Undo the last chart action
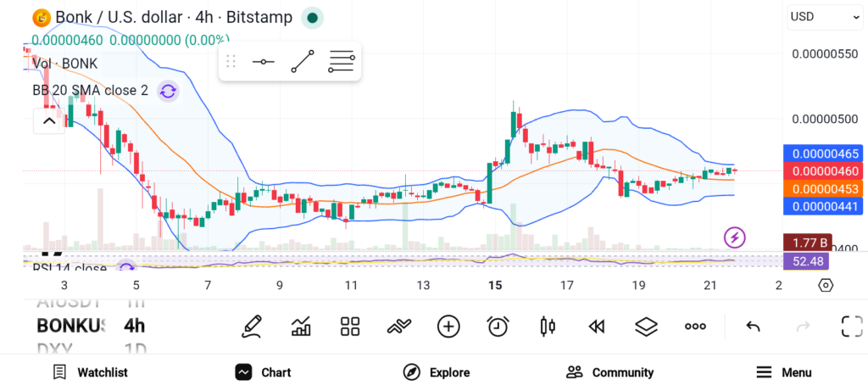This screenshot has width=868, height=391. (x=753, y=327)
